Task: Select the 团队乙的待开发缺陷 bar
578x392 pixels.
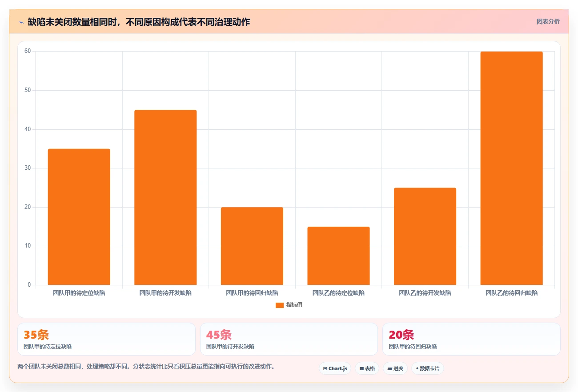Action: [425, 236]
